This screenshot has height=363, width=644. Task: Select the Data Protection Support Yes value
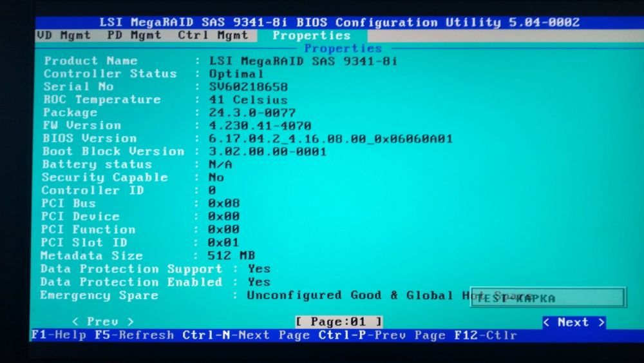[x=259, y=269]
